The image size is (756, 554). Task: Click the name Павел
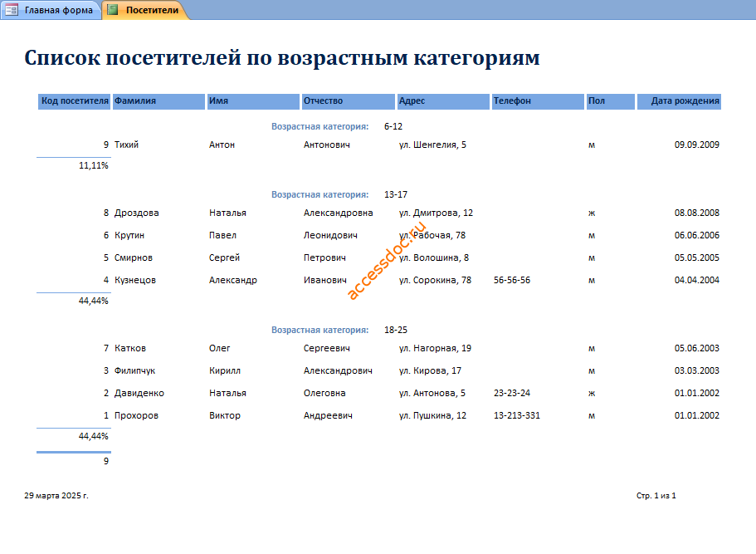[222, 236]
